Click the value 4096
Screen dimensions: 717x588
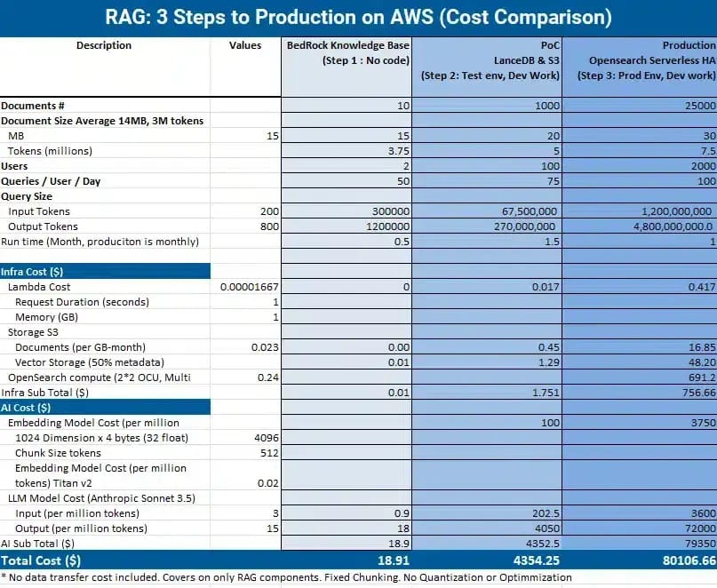267,438
